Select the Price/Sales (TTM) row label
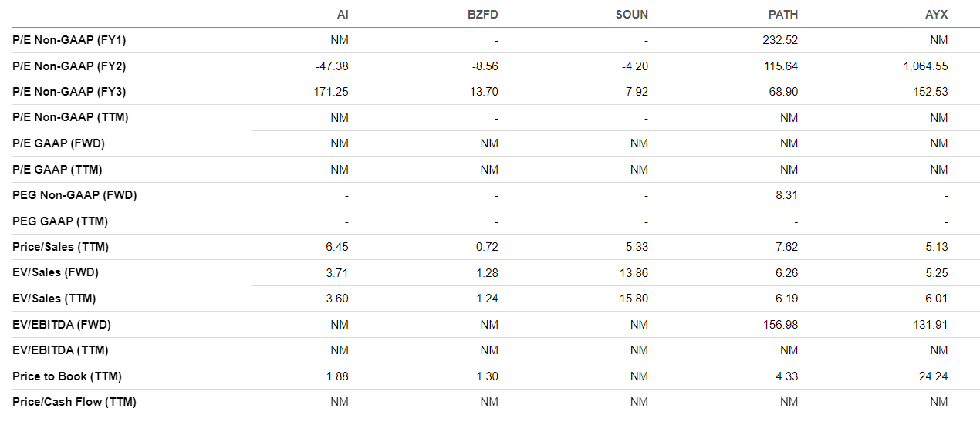Screen dimensions: 980x422 [x=60, y=247]
